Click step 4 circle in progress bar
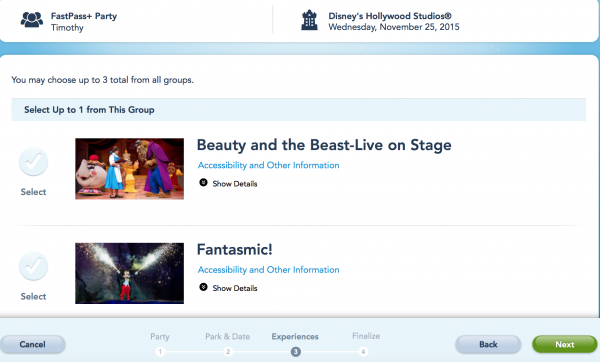 pos(363,351)
